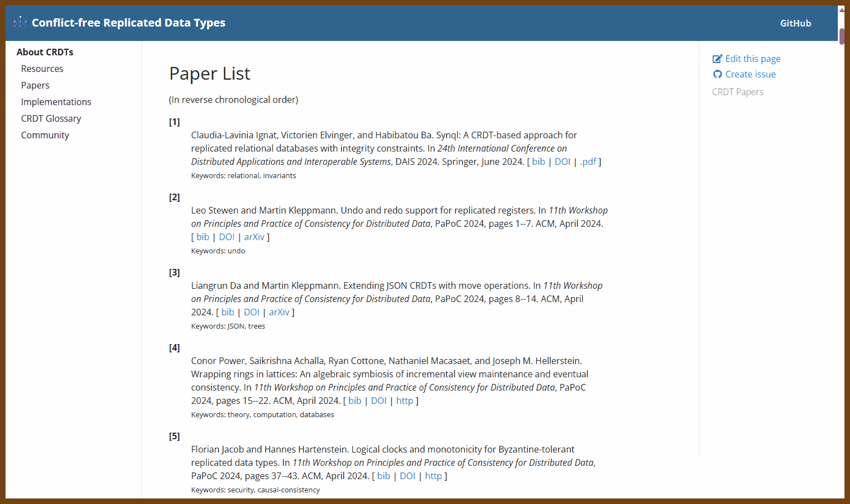Open .pdf link for Synql paper
The image size is (850, 504).
[588, 162]
